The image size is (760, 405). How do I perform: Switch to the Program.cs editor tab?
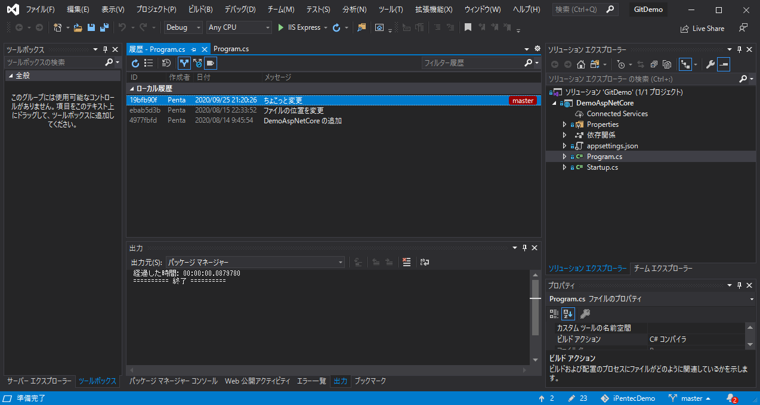coord(231,48)
